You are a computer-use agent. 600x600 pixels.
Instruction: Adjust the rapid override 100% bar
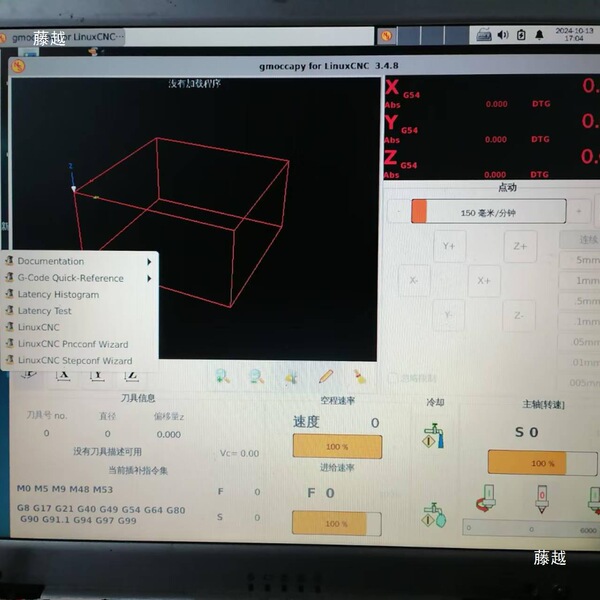(x=337, y=446)
